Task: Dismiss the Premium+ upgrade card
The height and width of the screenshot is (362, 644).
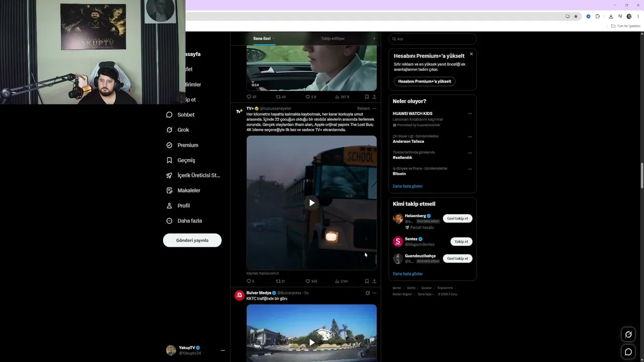Action: click(x=471, y=54)
